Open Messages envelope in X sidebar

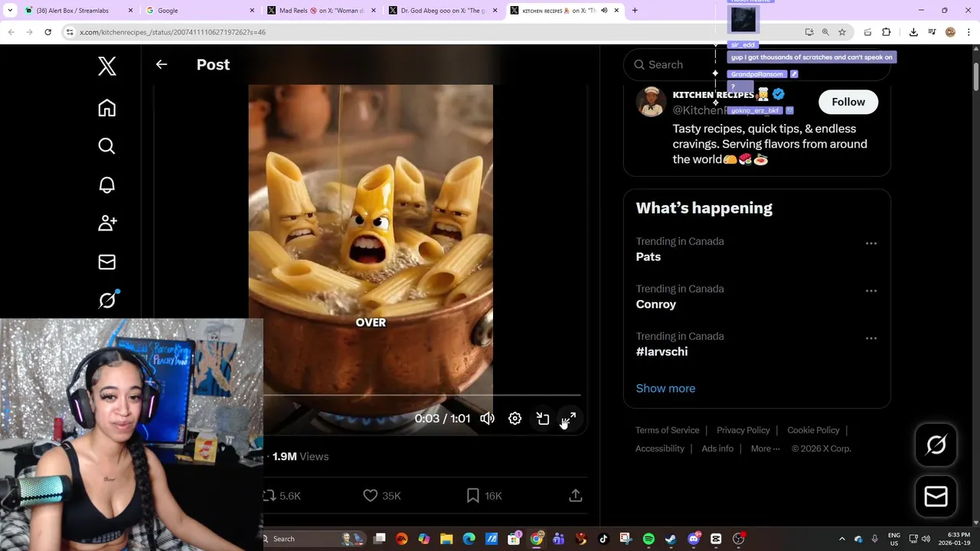(107, 262)
